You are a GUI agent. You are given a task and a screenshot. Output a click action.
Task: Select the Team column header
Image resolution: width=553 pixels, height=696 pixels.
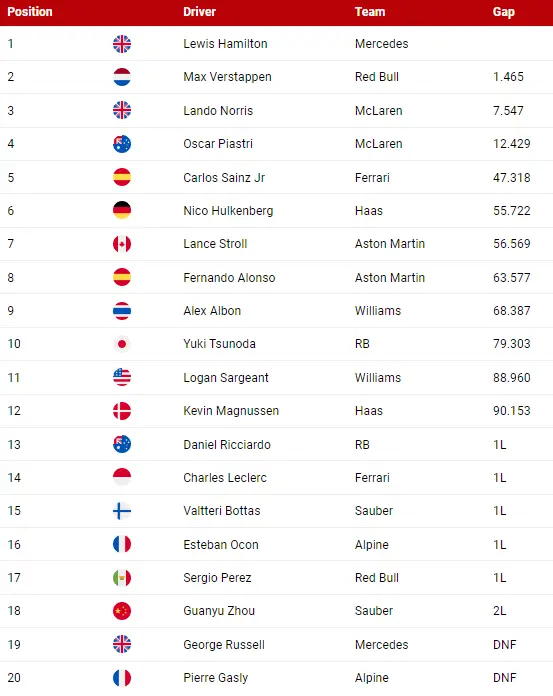[x=370, y=12]
